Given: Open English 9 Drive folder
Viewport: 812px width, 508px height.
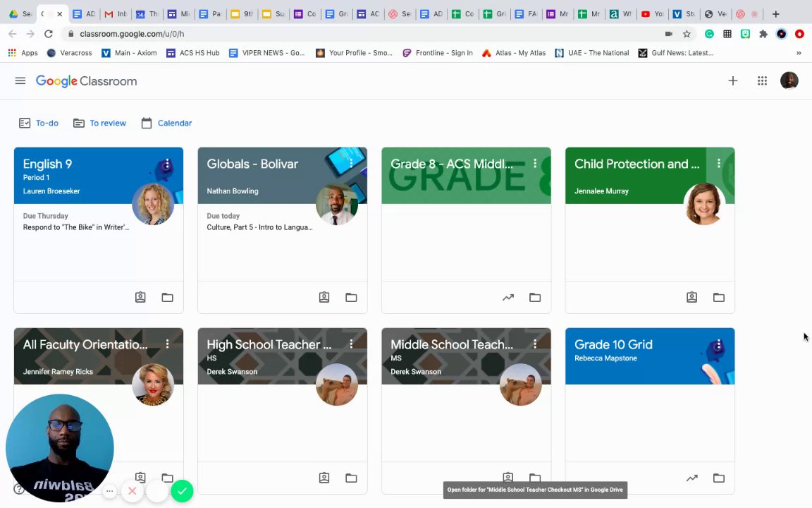Looking at the screenshot, I should point(167,298).
